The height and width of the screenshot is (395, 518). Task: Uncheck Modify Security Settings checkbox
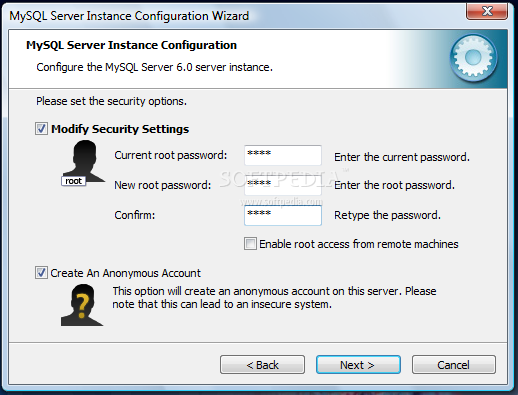coord(41,129)
